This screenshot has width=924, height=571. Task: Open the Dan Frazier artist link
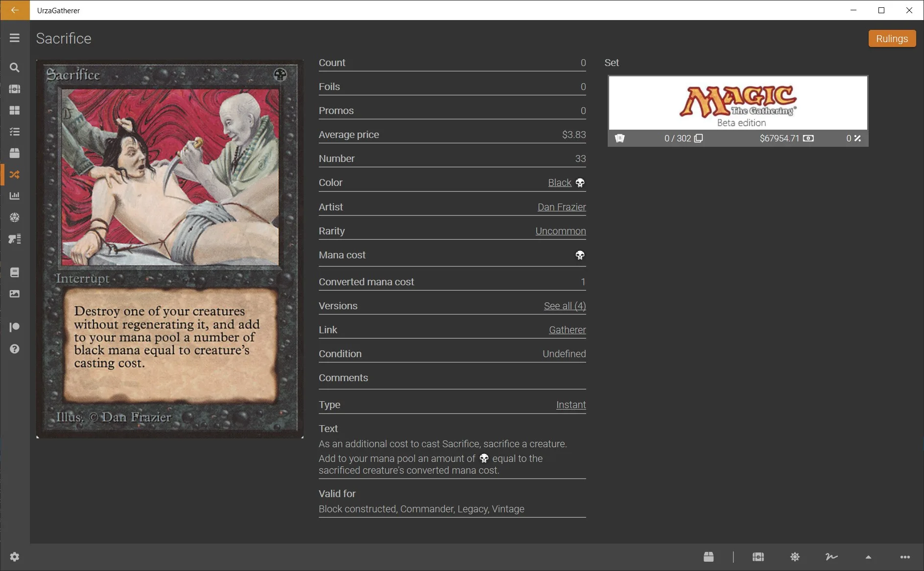562,207
